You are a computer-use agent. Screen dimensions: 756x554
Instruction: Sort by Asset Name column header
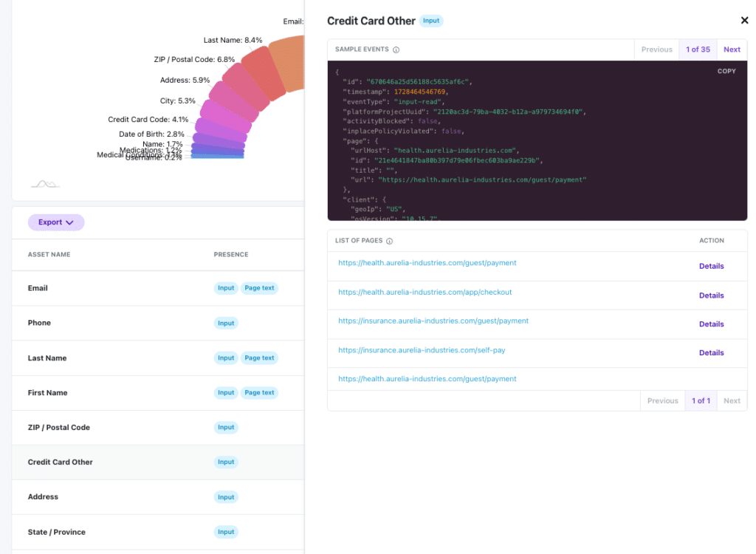click(49, 254)
